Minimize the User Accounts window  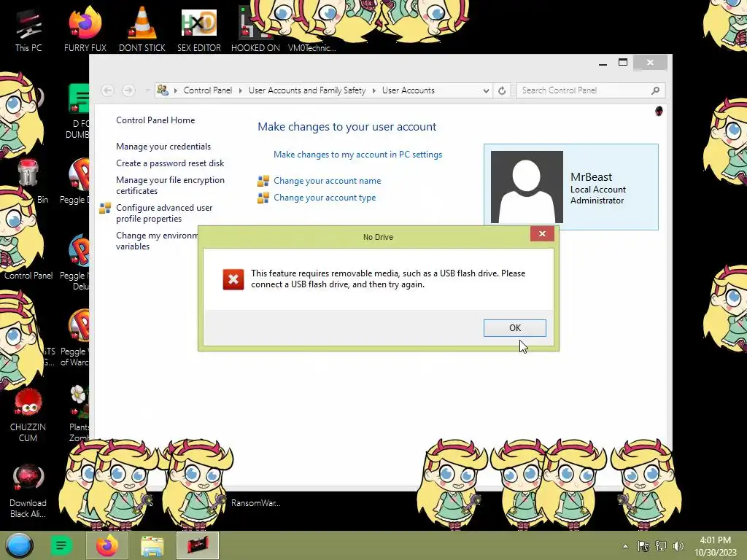pos(603,63)
